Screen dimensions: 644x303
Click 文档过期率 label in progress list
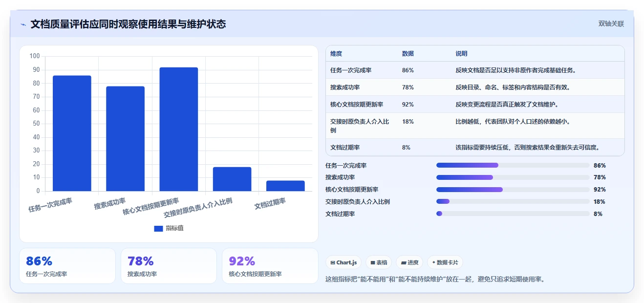340,214
